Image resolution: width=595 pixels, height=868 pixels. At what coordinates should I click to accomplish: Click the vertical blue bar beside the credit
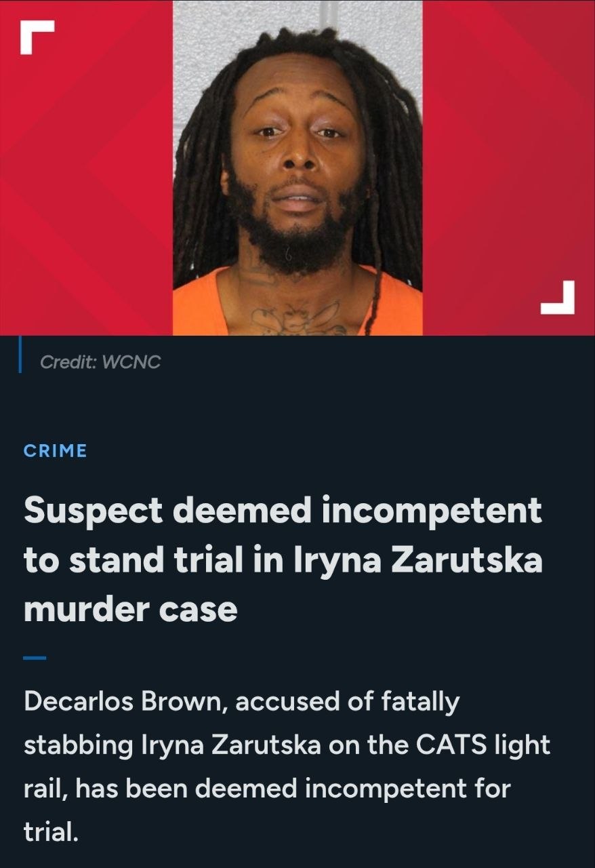20,354
